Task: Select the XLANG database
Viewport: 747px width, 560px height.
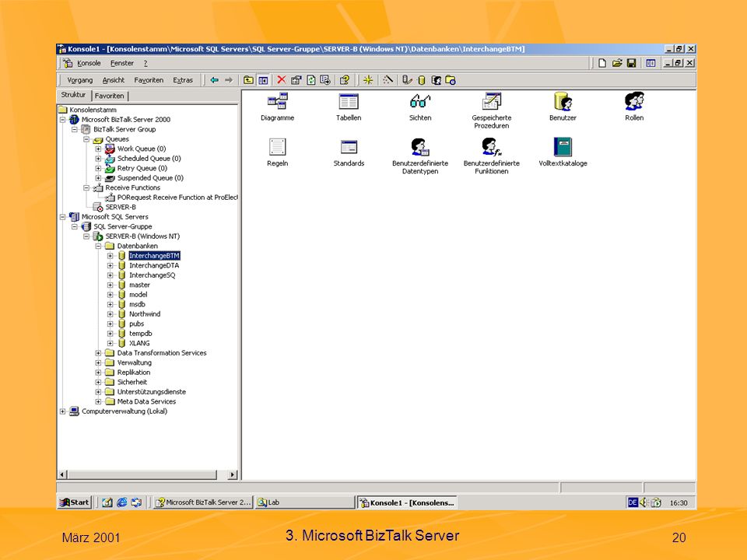Action: [x=139, y=343]
